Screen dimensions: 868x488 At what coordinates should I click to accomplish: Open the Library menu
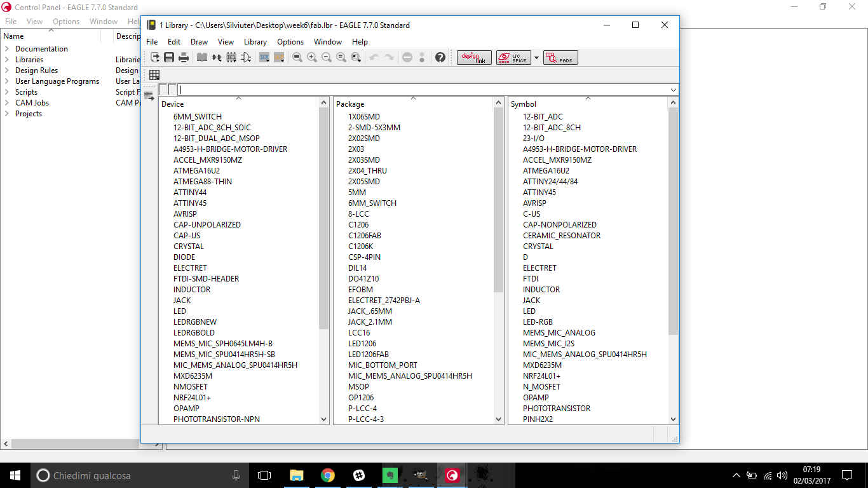pos(255,42)
